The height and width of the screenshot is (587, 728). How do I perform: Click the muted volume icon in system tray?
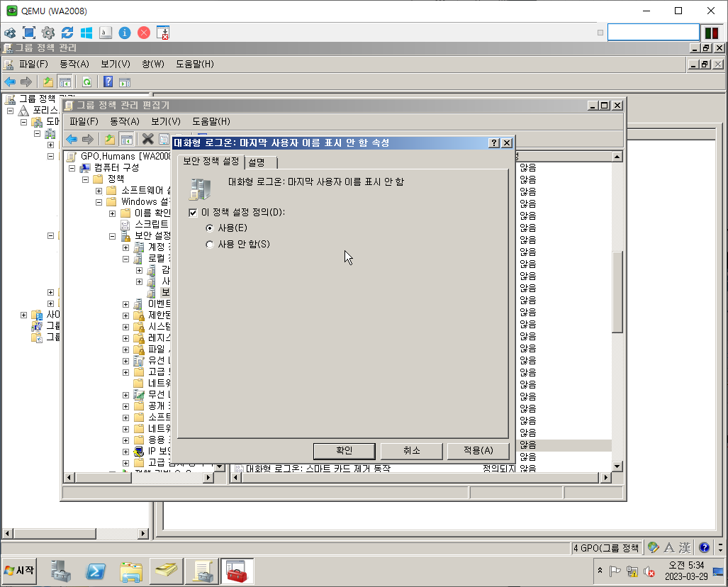click(649, 571)
